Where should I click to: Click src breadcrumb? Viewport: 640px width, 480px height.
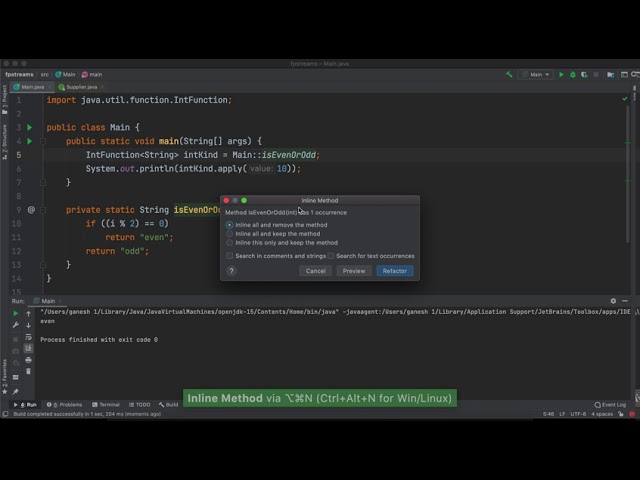(44, 74)
